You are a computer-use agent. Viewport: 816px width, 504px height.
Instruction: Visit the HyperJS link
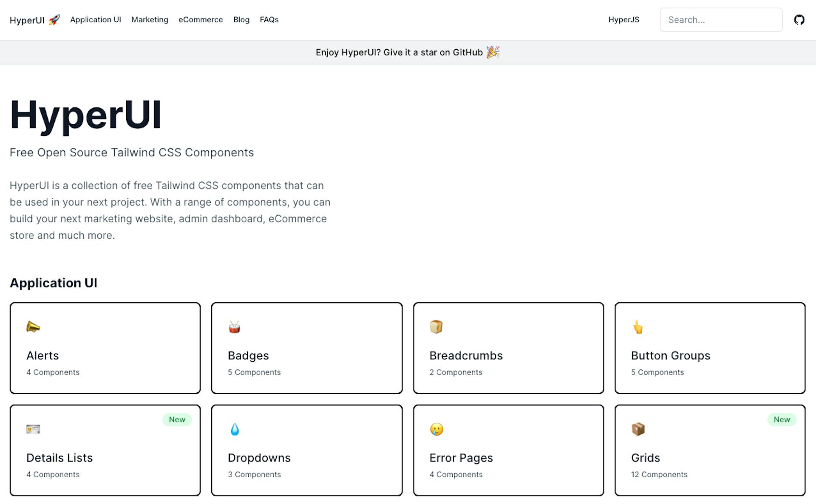[x=623, y=20]
